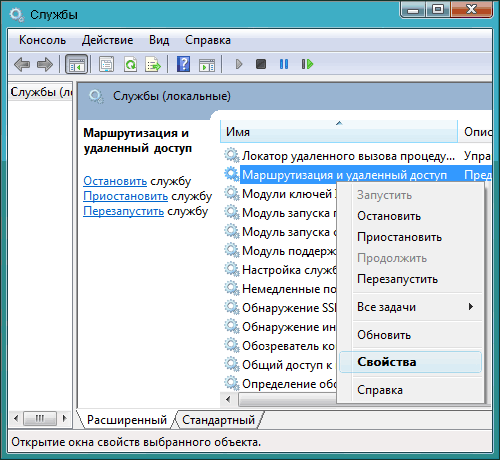Click the Refresh toolbar icon

click(130, 64)
